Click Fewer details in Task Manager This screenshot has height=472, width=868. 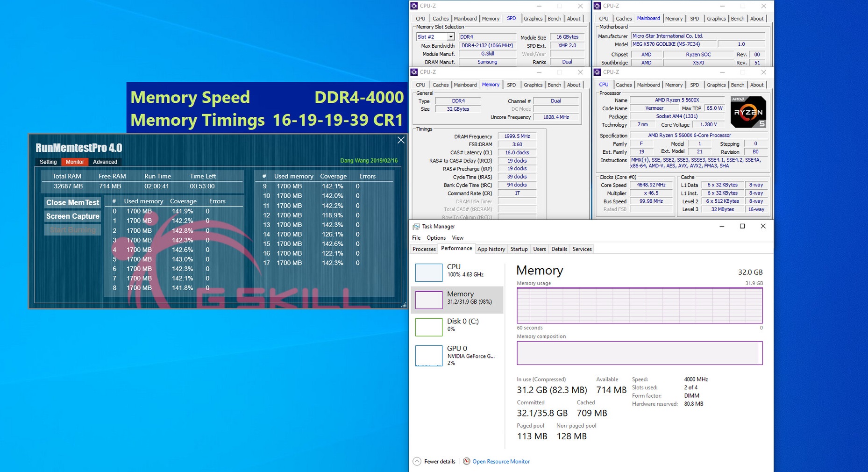(x=440, y=461)
